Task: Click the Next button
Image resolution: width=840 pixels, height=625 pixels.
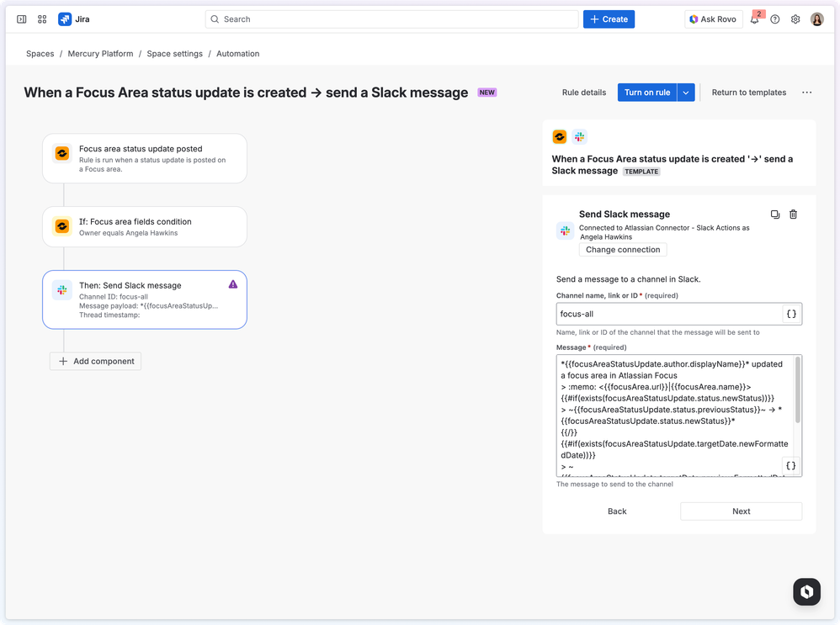Action: (x=741, y=511)
